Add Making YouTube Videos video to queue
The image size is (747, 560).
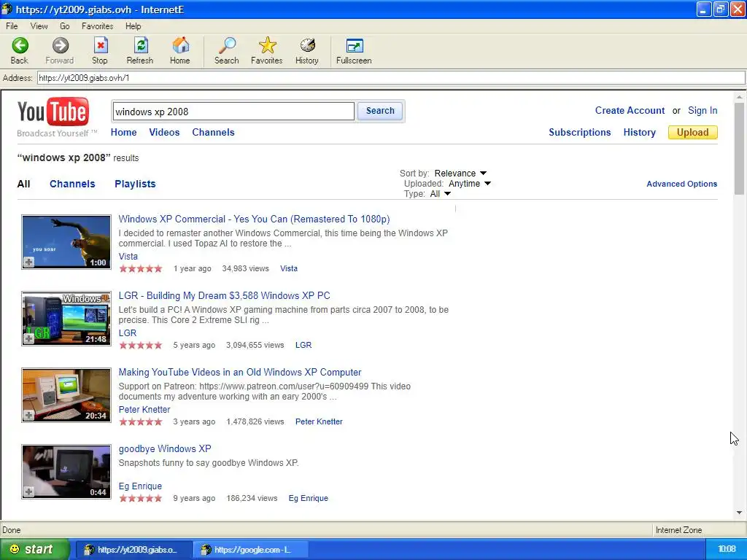[x=28, y=415]
